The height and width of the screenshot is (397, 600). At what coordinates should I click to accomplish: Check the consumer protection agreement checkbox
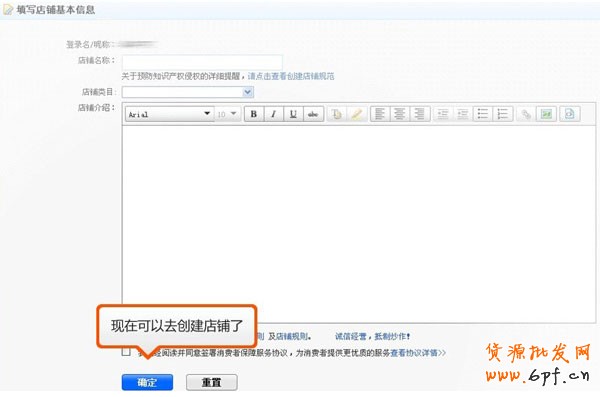(126, 352)
